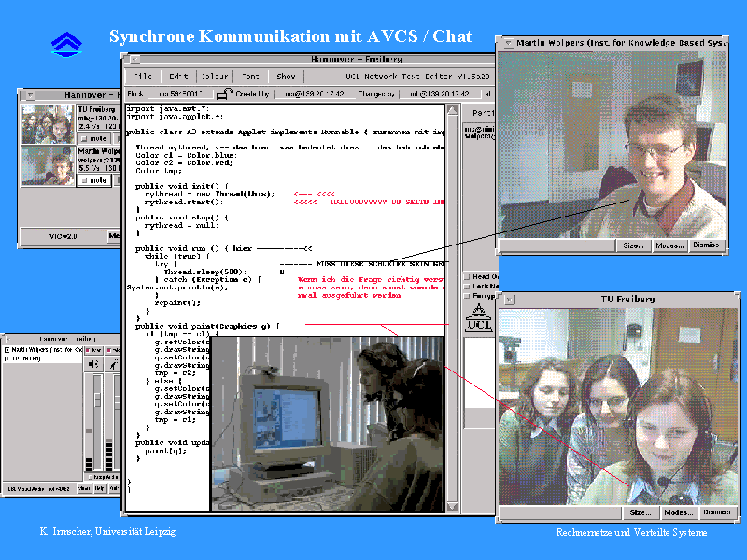Open the Martin Wolpers video window menu button
The width and height of the screenshot is (747, 560).
(508, 43)
